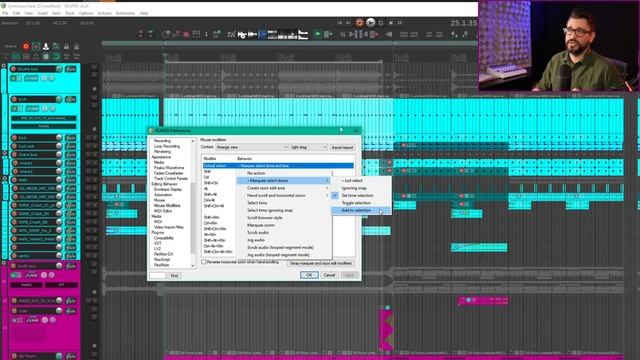Arm the Drums bus track for recording
This screenshot has height=360, width=640.
[13, 69]
